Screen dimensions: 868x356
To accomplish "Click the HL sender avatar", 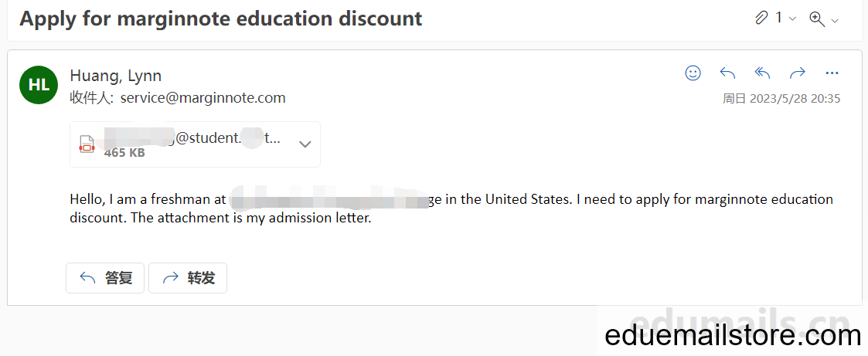I will pos(39,85).
